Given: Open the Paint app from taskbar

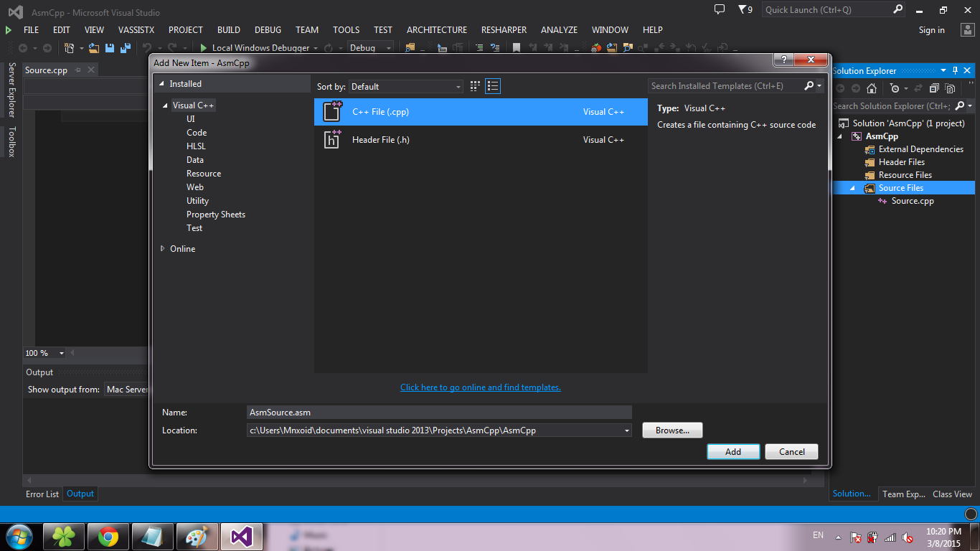Looking at the screenshot, I should click(x=197, y=537).
